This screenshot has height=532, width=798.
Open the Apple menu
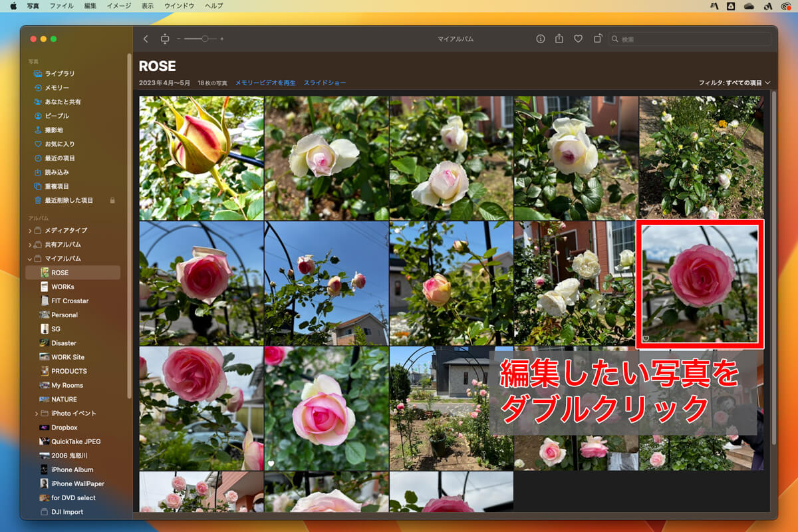tap(13, 5)
